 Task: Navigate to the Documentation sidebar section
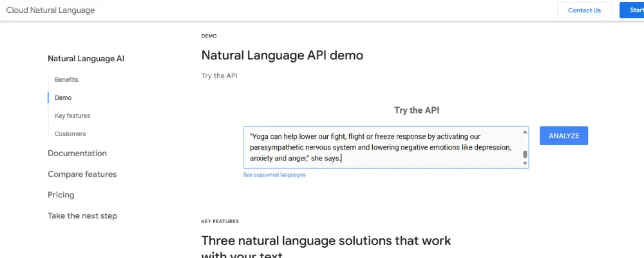77,154
